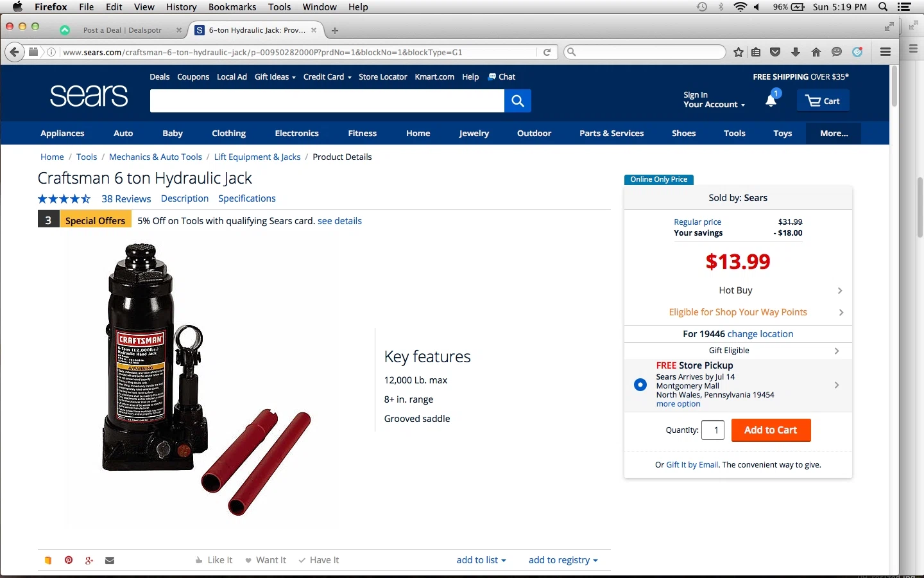Toggle the Have It option

[319, 560]
